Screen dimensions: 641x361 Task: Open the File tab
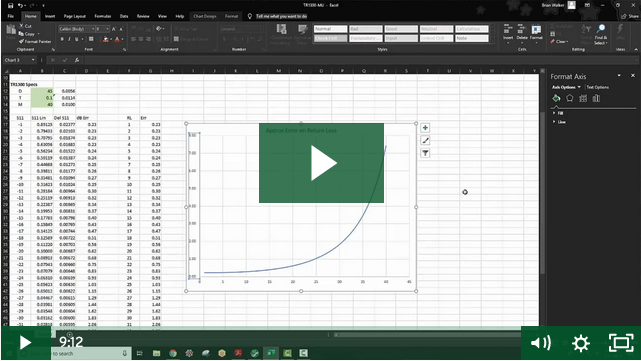click(x=11, y=16)
